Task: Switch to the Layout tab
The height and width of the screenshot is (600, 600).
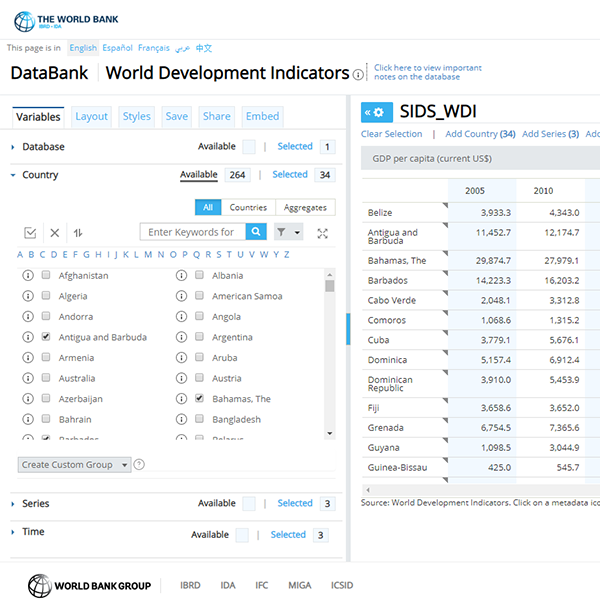Action: click(91, 116)
